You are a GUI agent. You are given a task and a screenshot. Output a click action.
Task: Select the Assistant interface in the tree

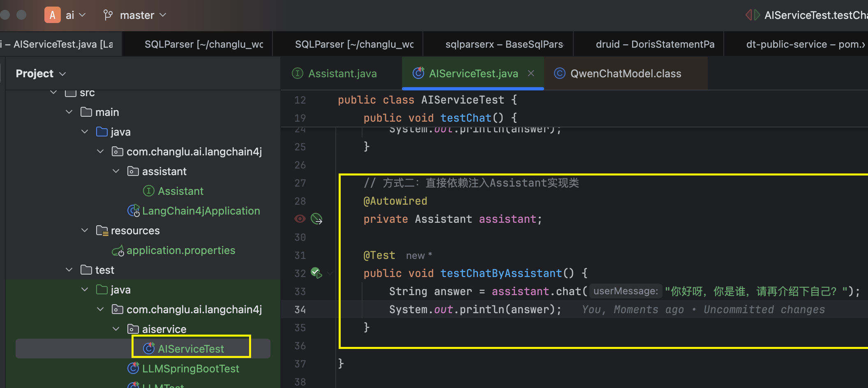pos(180,191)
